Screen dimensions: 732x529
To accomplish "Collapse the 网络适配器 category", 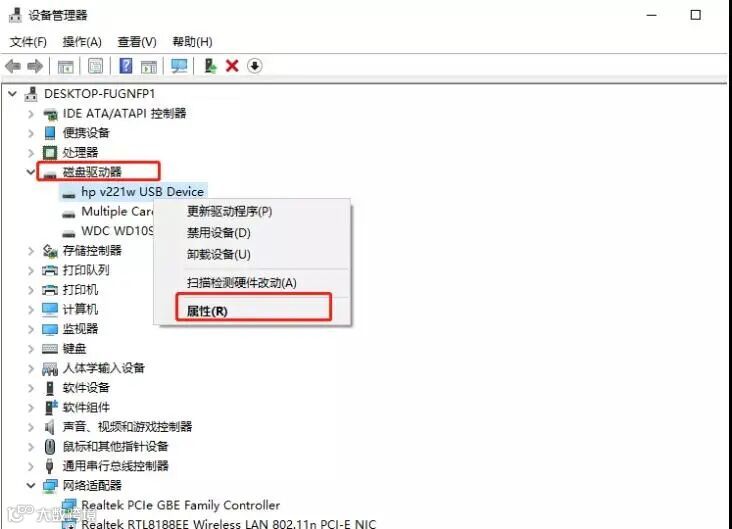I will click(x=31, y=486).
